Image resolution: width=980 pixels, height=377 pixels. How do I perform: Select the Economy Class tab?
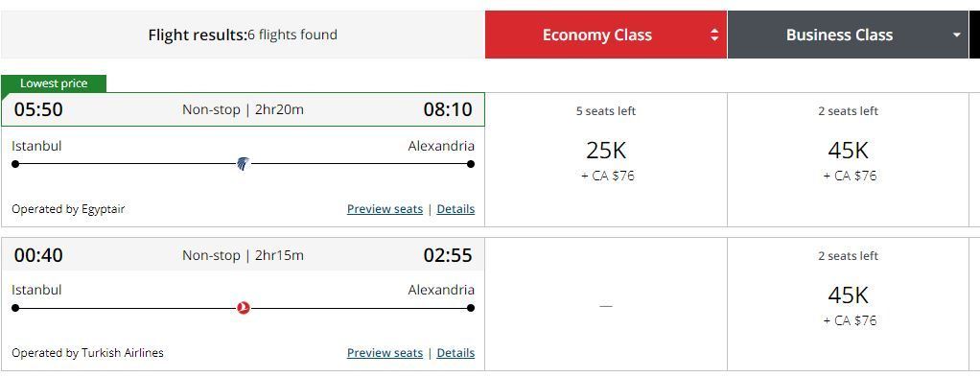coord(606,35)
